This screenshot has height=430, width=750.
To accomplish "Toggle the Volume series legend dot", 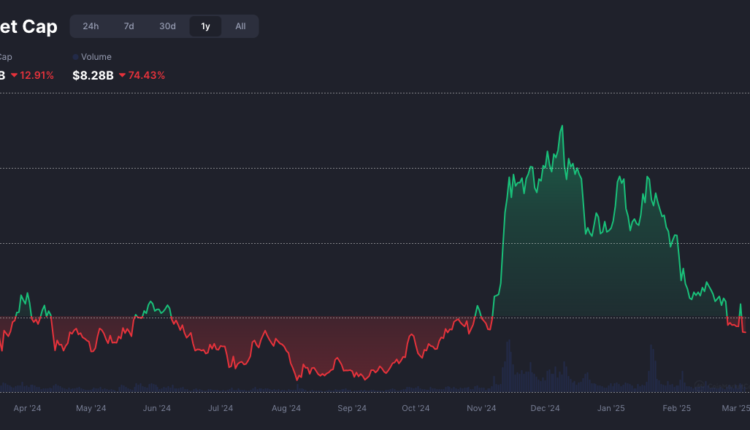I will click(76, 58).
